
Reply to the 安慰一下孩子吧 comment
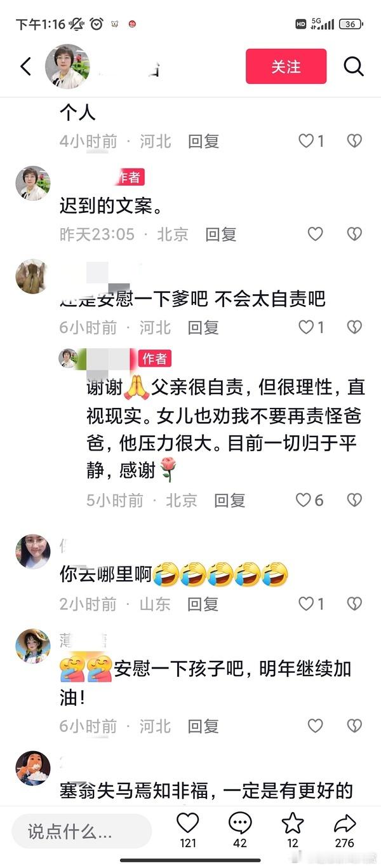(203, 726)
